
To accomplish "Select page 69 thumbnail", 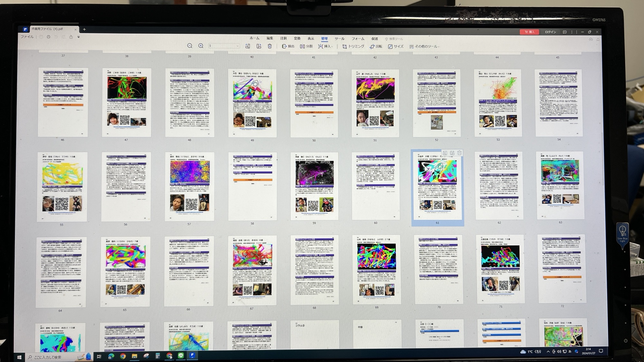I will [x=377, y=270].
